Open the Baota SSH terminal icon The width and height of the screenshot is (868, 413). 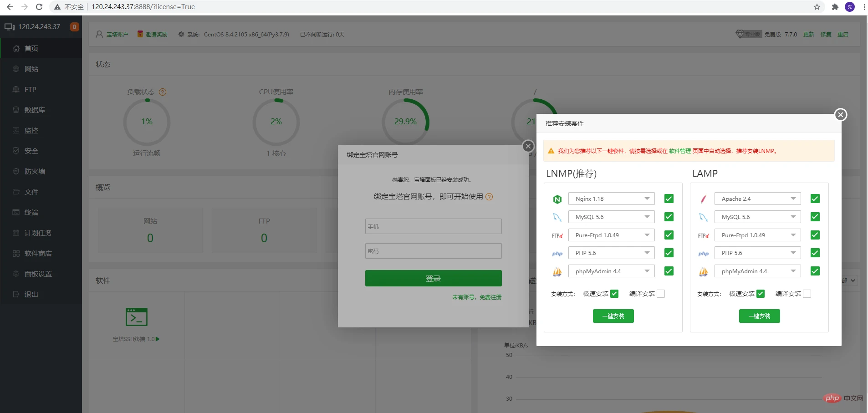pyautogui.click(x=137, y=317)
